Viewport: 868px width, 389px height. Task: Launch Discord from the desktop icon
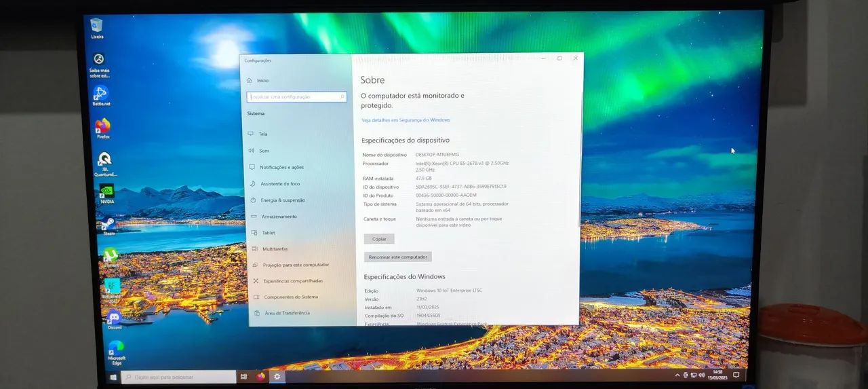click(x=114, y=318)
